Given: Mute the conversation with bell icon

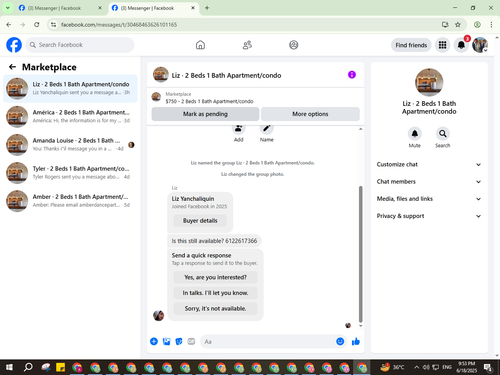Looking at the screenshot, I should (414, 134).
